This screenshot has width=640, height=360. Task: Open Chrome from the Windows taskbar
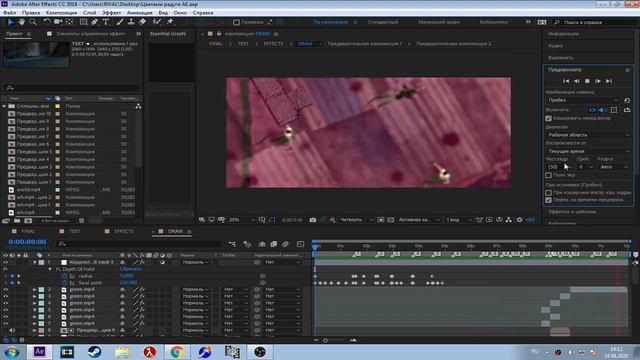point(177,352)
